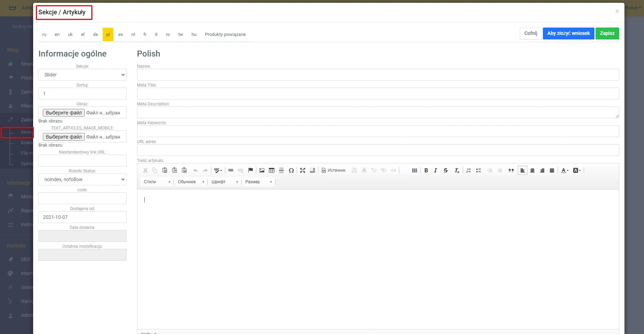Open the Шрифт font dropdown
Screen dimensions: 644x334
click(x=224, y=181)
